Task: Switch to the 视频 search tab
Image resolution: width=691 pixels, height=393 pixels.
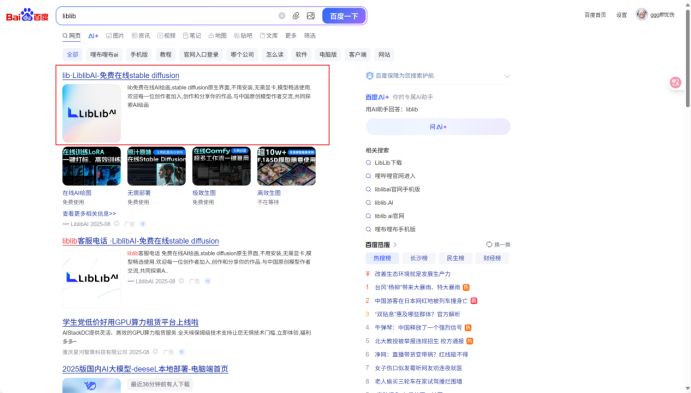Action: click(x=167, y=36)
